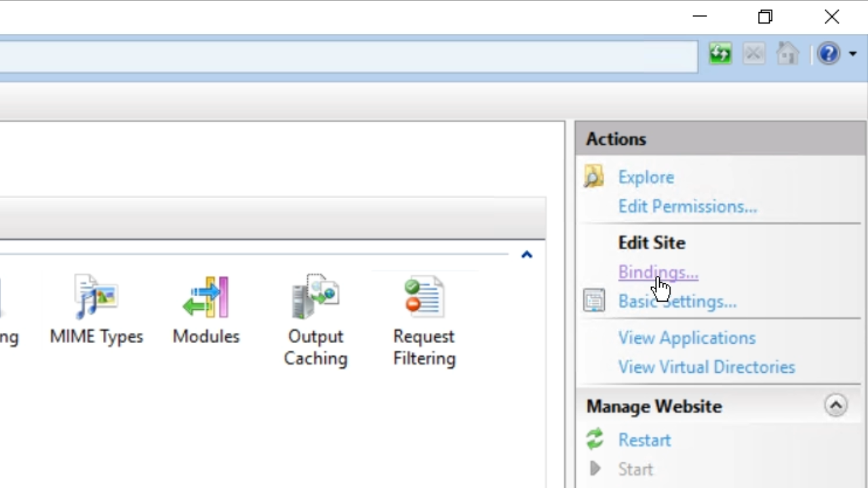Click the green Refresh Page icon
Image resolution: width=868 pixels, height=488 pixels.
720,54
